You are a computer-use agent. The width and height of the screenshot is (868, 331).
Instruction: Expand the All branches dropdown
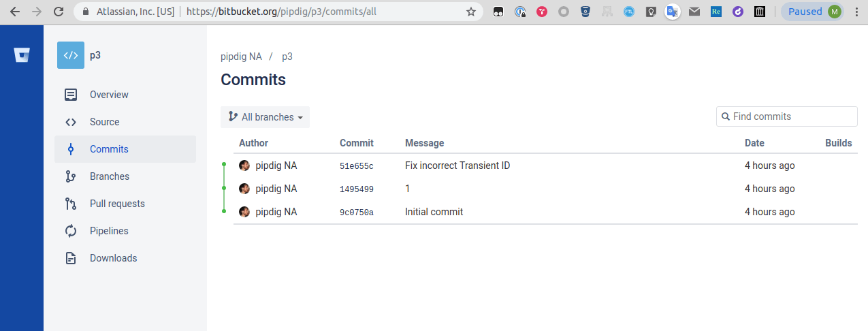click(x=265, y=117)
